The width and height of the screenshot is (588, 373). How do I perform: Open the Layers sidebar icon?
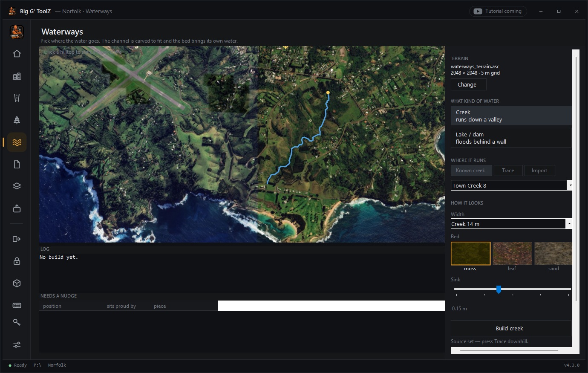[x=17, y=186]
